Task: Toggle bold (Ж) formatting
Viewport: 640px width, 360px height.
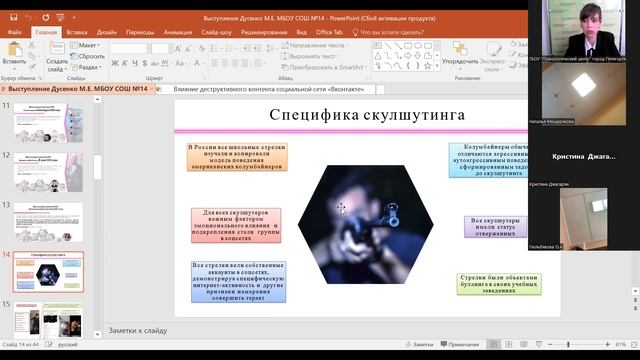Action: (115, 63)
